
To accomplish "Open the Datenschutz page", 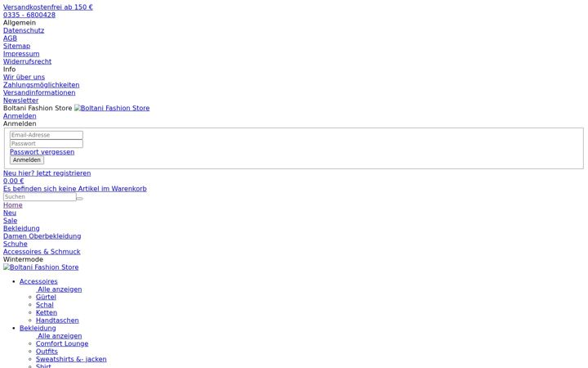I will coord(24,30).
